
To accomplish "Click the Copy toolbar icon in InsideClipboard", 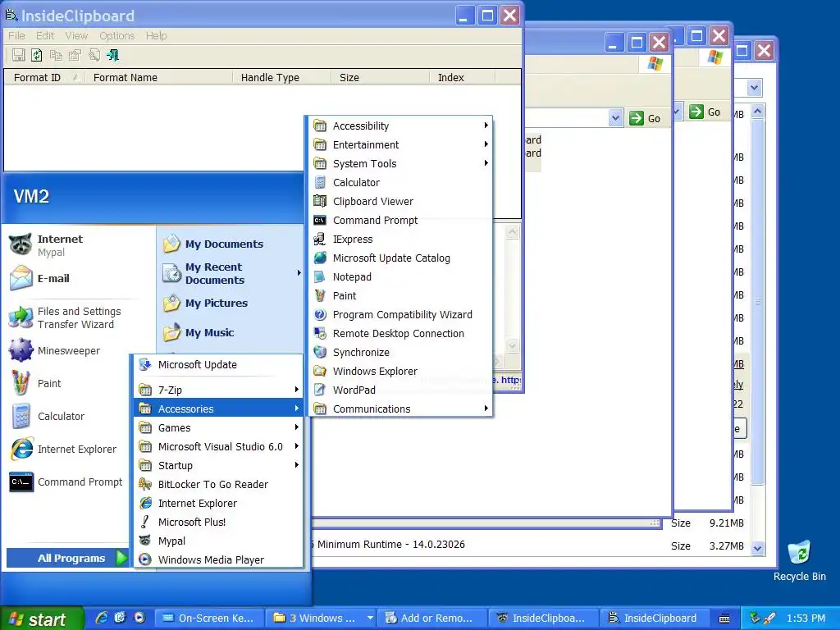I will pyautogui.click(x=56, y=55).
